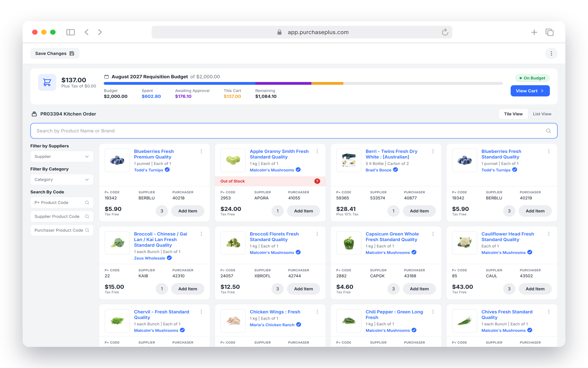Viewport: 588px width, 368px height.
Task: Open kebab menu on Apple Granny Smith card
Action: point(317,151)
